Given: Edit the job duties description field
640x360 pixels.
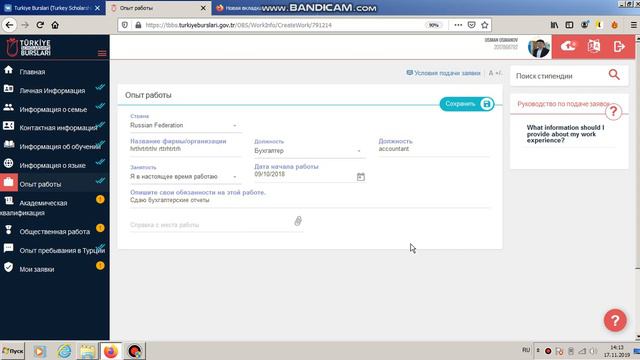Looking at the screenshot, I should (310, 200).
